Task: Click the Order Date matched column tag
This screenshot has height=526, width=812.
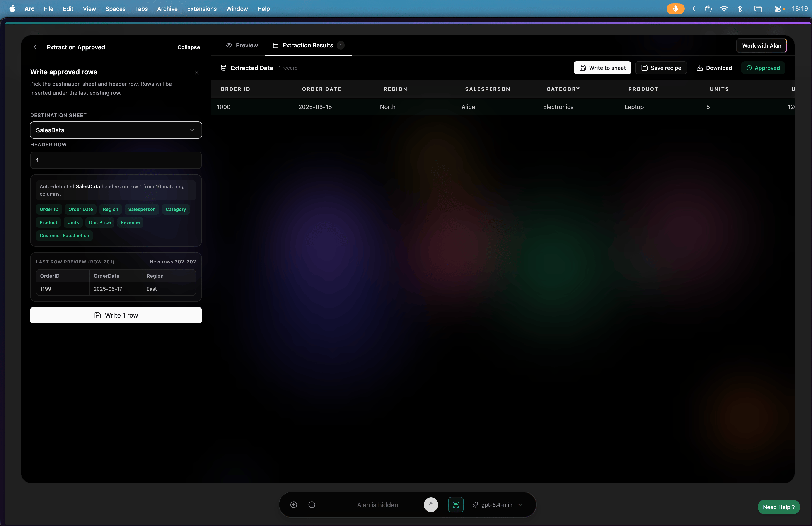Action: click(x=80, y=210)
